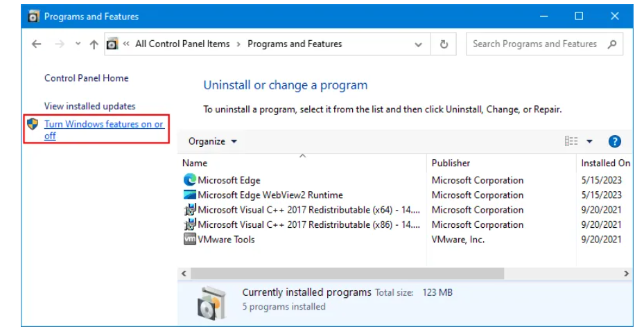The height and width of the screenshot is (329, 644).
Task: Click the Control Panel address bar icon
Action: [x=112, y=44]
